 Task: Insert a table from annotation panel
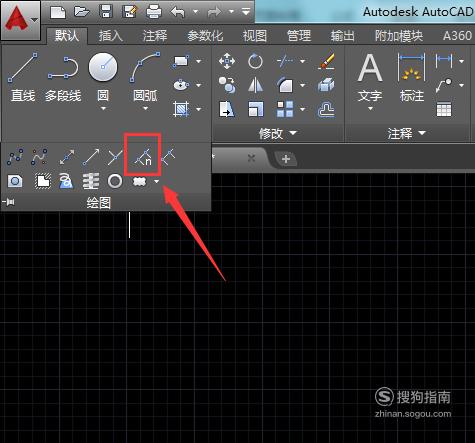444,109
